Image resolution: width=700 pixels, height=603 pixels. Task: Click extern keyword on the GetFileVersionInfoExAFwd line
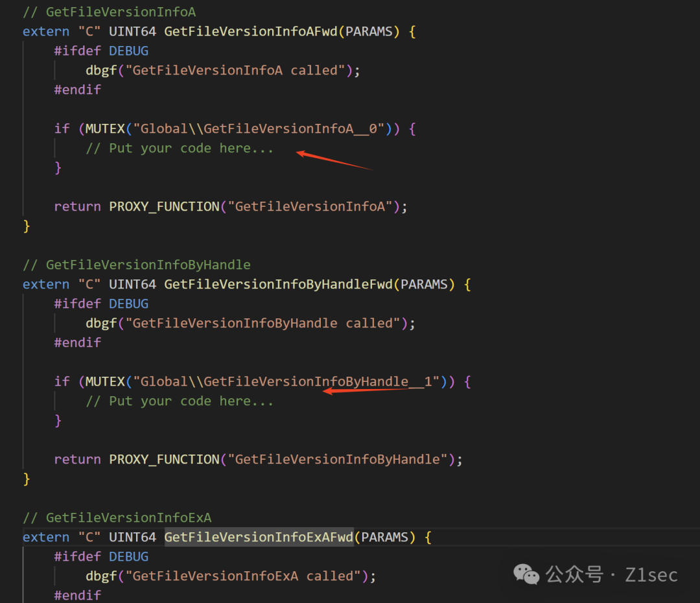(47, 538)
